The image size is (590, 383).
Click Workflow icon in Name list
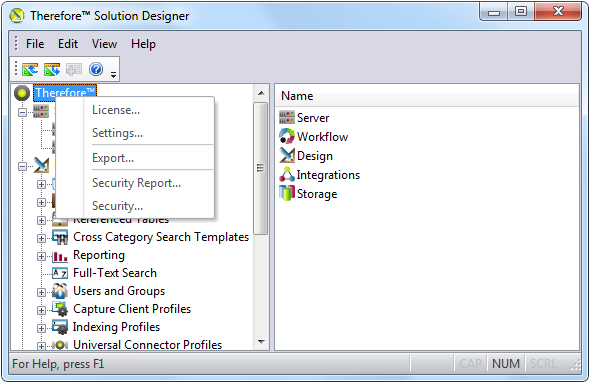[x=287, y=136]
